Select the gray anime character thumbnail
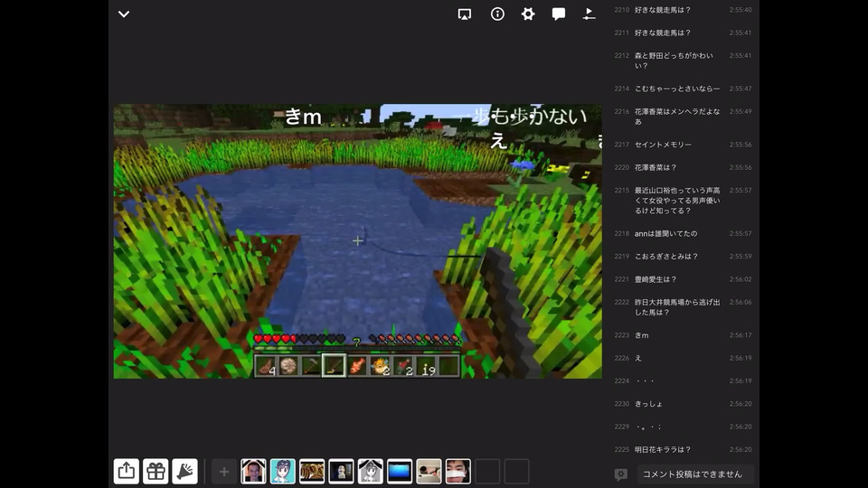The height and width of the screenshot is (488, 868). (371, 472)
